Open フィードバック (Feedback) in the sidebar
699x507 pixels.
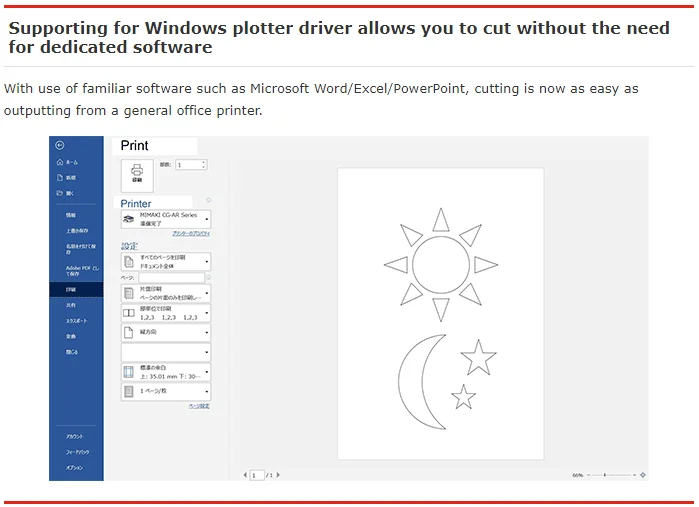pyautogui.click(x=78, y=452)
